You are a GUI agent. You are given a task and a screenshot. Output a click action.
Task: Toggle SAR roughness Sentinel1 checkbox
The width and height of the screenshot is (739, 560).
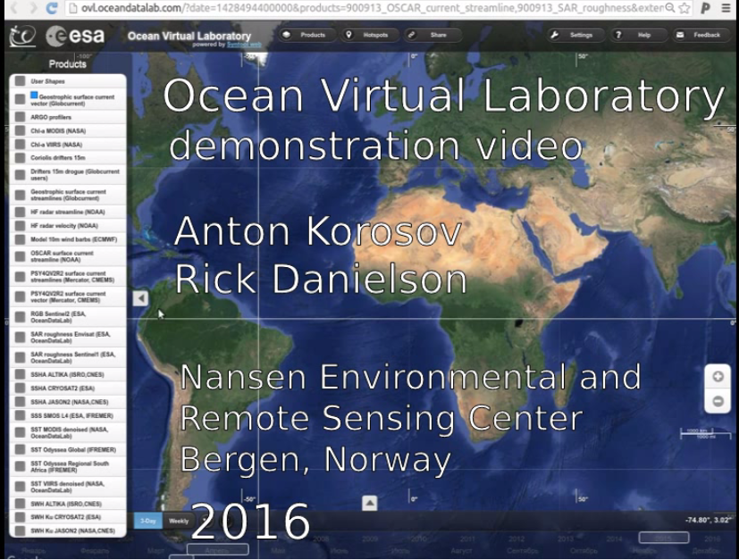[x=20, y=357]
